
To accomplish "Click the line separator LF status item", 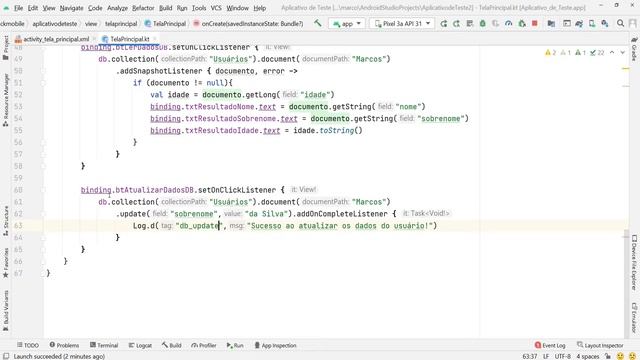I will 546,356.
